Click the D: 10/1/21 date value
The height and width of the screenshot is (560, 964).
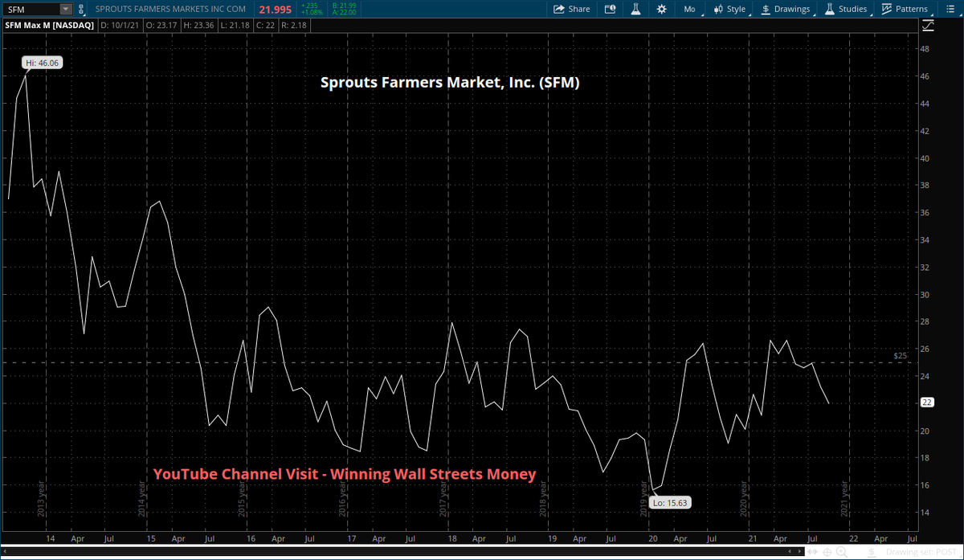coord(121,26)
